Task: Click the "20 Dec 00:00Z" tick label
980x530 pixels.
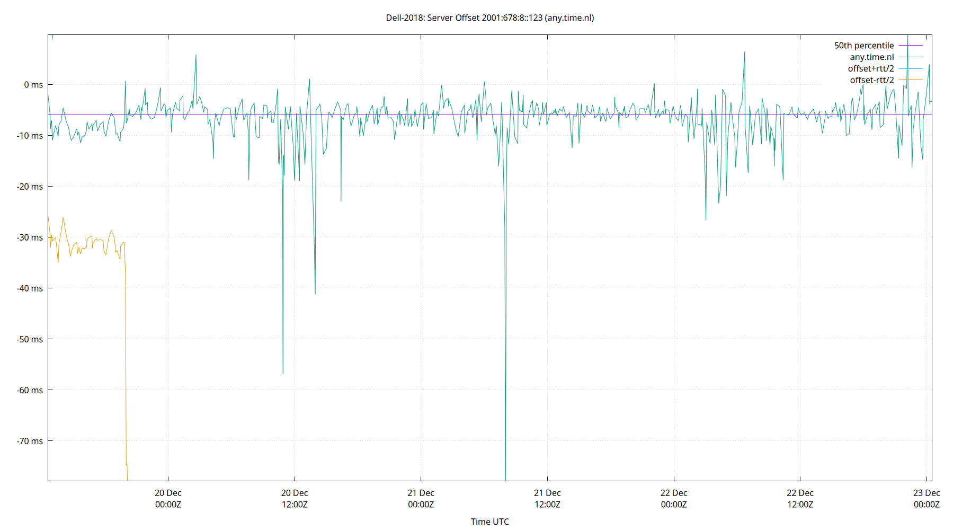Action: [x=167, y=498]
